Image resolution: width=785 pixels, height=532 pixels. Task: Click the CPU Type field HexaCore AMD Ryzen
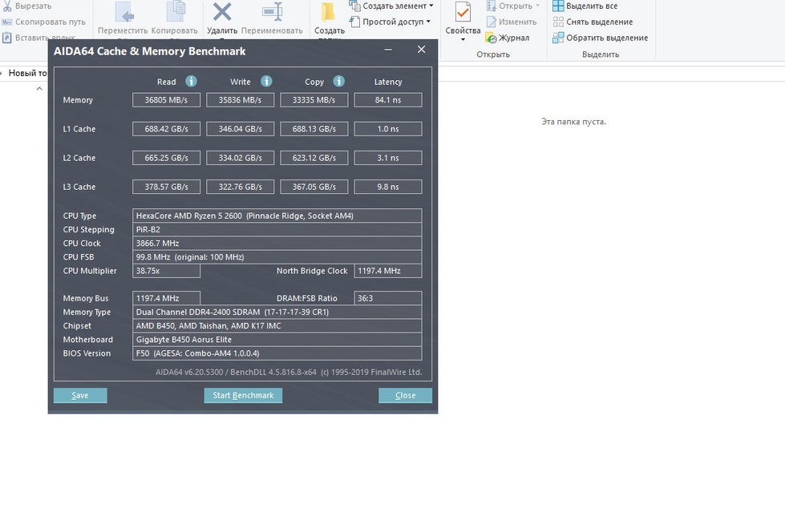tap(277, 216)
